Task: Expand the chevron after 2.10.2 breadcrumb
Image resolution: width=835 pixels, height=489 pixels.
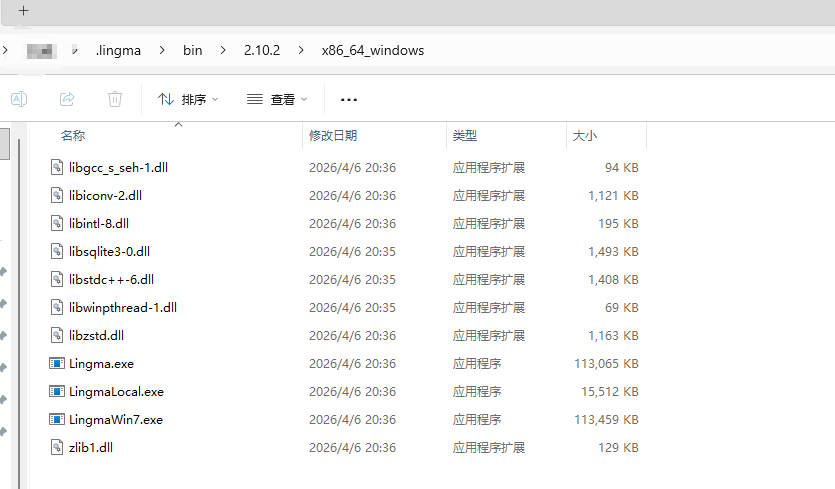Action: click(301, 50)
